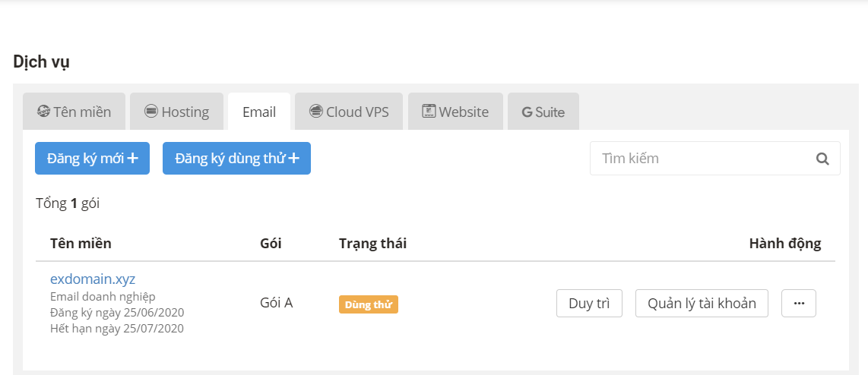Open the Cloud VPS tab
The height and width of the screenshot is (375, 868).
(x=349, y=112)
